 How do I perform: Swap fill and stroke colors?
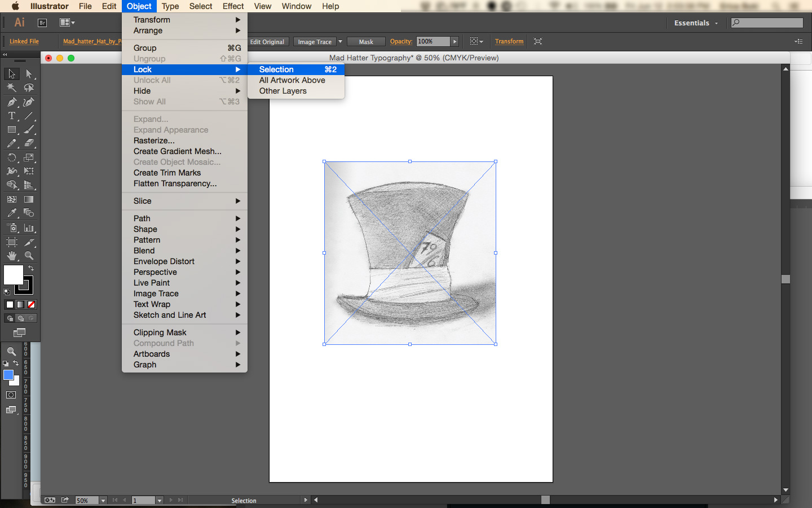click(31, 268)
